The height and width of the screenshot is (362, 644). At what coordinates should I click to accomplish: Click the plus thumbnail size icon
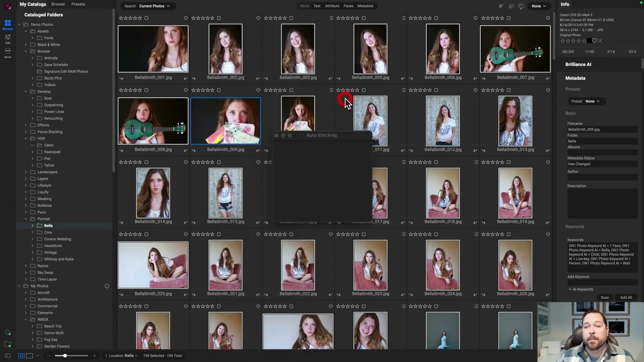point(94,355)
